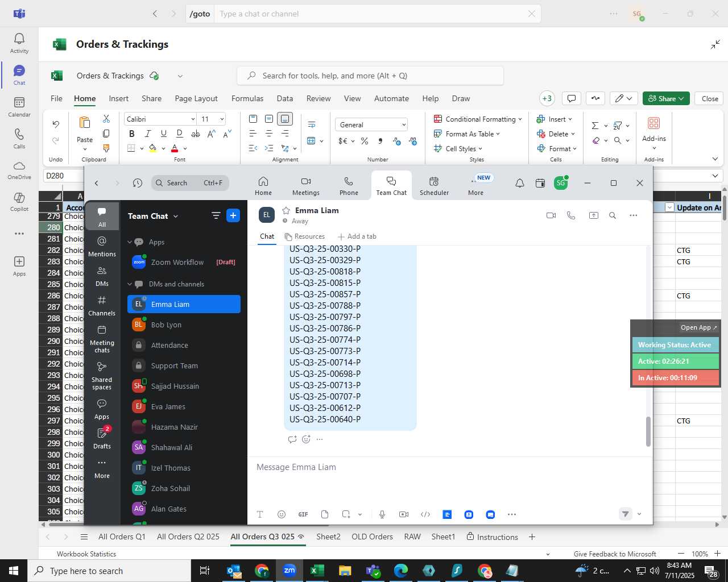Star Emma Liam as a favorite contact
This screenshot has width=728, height=582.
coord(286,210)
